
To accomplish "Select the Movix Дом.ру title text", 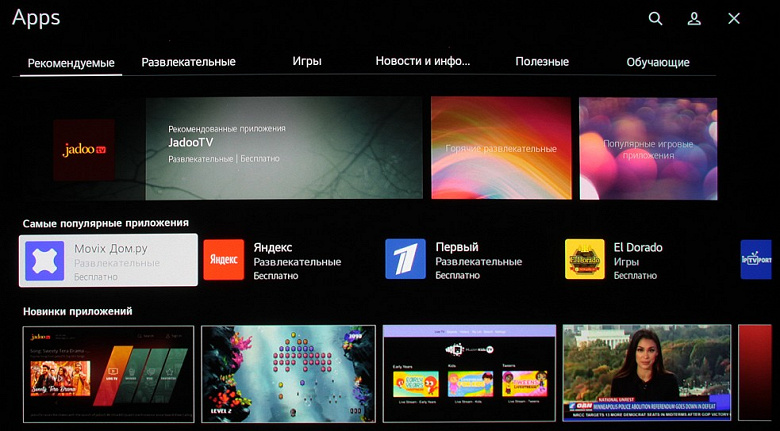I will pyautogui.click(x=110, y=248).
